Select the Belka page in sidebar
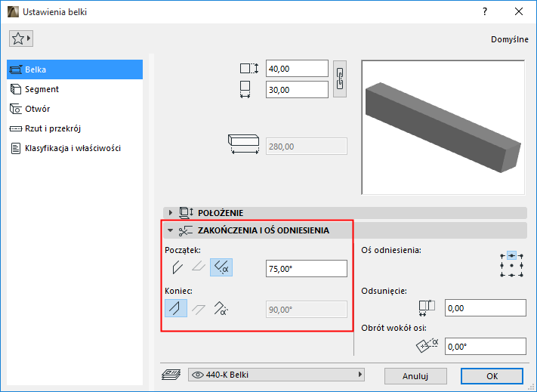The height and width of the screenshot is (392, 537). [75, 69]
